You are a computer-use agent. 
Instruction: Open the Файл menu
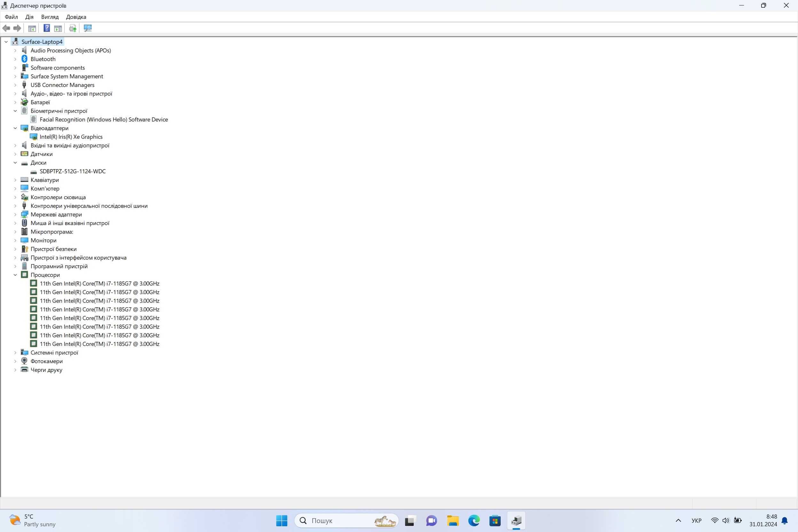[11, 17]
